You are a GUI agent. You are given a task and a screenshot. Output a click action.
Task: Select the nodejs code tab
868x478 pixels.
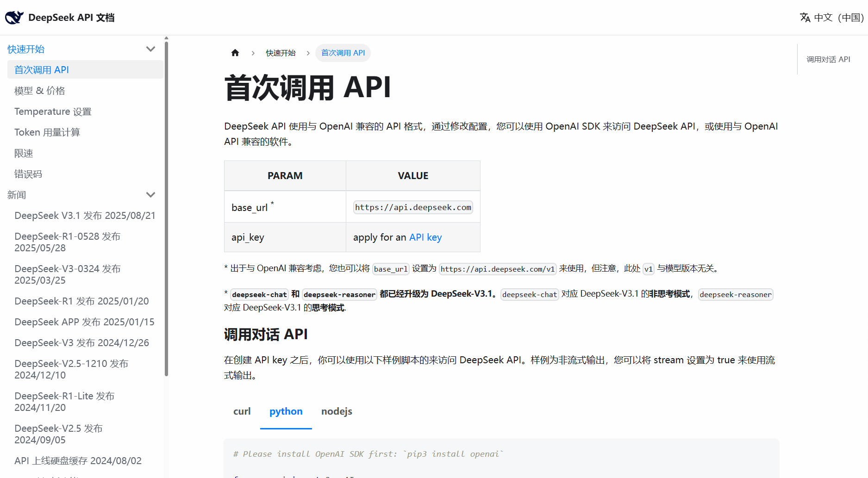click(337, 411)
